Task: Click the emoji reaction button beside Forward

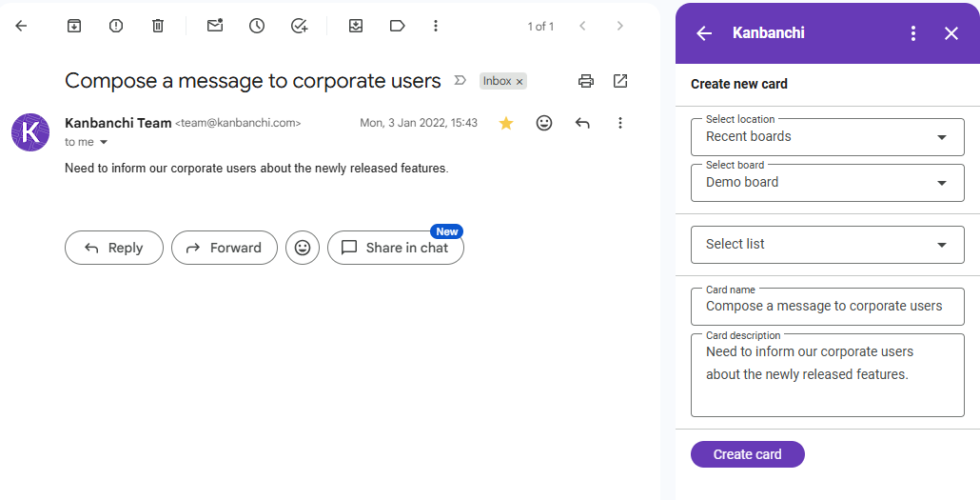Action: [x=303, y=248]
